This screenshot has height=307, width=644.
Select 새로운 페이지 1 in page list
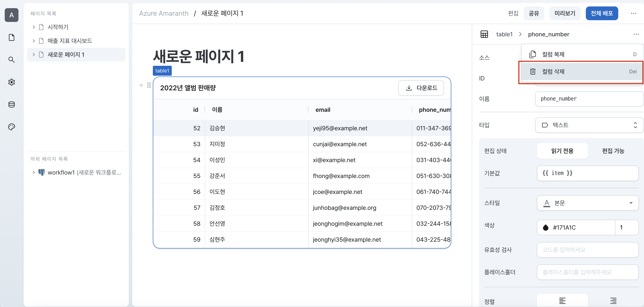coord(76,55)
